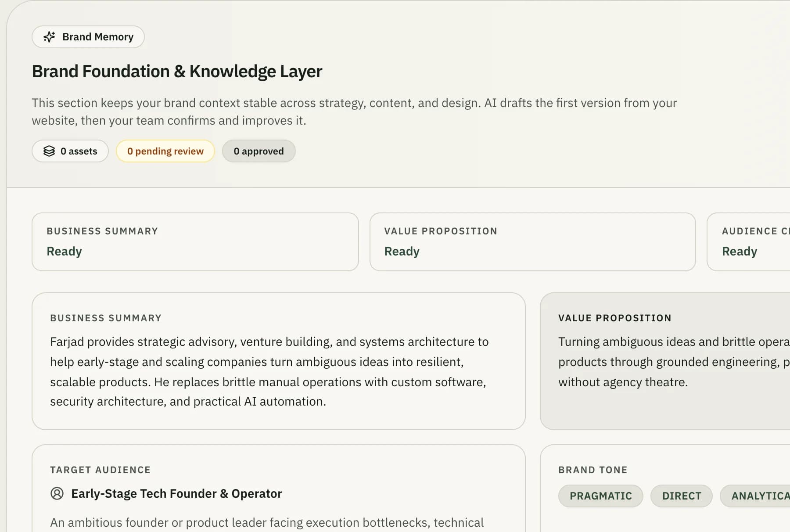The height and width of the screenshot is (532, 790).
Task: Click the intro text 'This section keeps your brand context'
Action: click(x=354, y=111)
